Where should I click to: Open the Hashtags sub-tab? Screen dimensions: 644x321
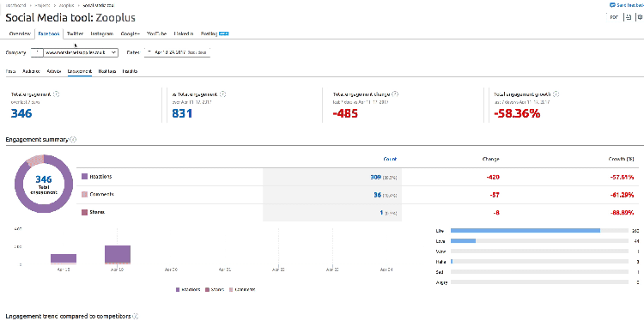click(x=107, y=71)
